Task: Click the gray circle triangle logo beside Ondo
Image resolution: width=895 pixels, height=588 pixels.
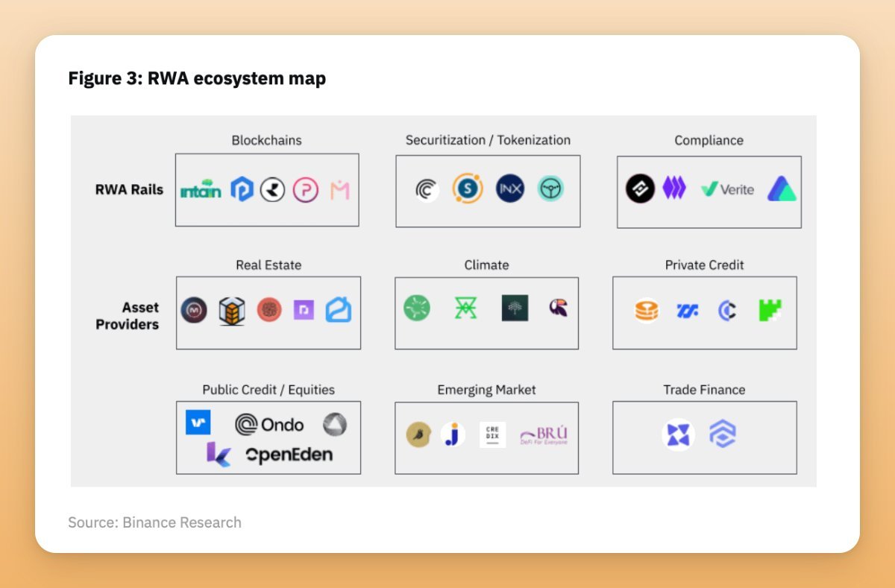Action: 335,425
